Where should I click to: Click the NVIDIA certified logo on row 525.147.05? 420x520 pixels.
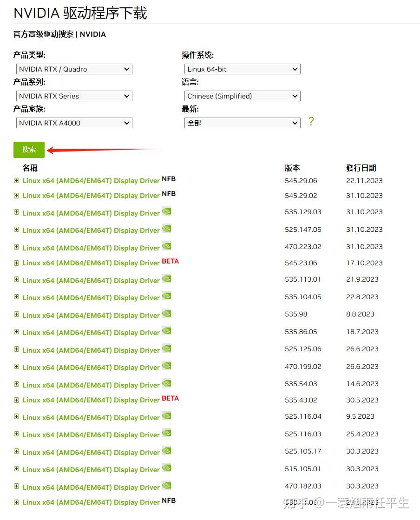(166, 229)
